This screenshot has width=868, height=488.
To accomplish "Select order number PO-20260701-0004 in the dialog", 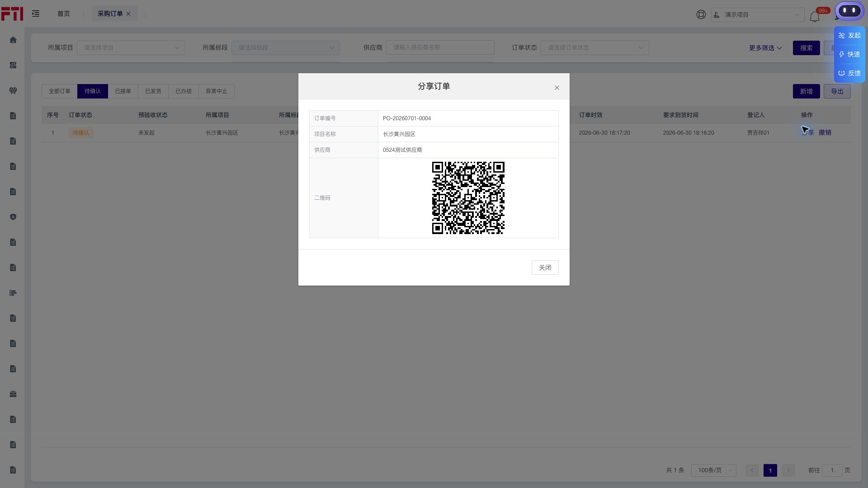I will click(407, 118).
